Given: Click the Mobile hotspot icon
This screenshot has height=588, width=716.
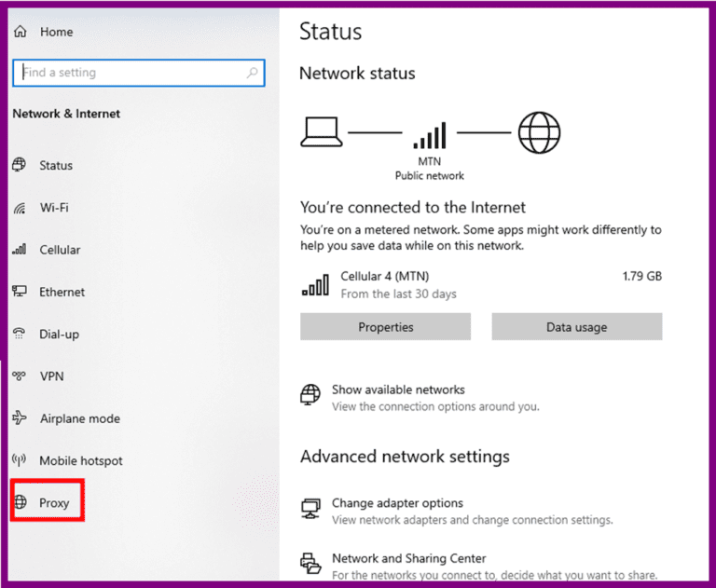Looking at the screenshot, I should click(20, 460).
